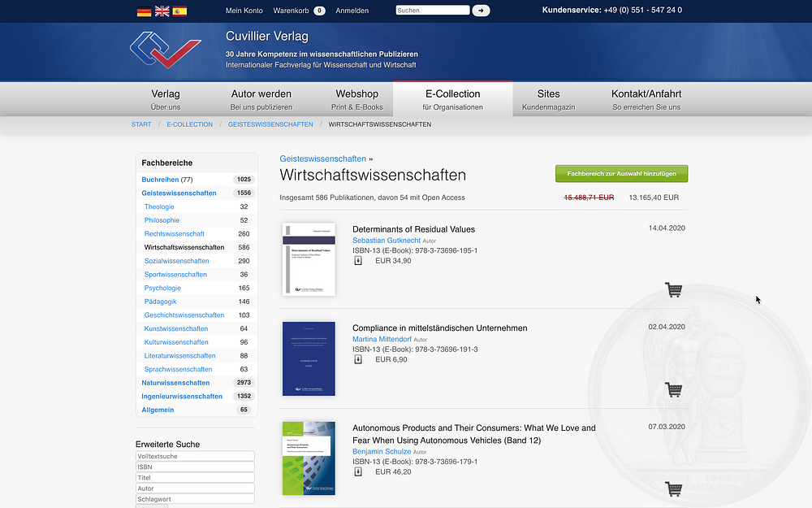Select the E-Collection tab
Image resolution: width=812 pixels, height=508 pixels.
tap(452, 99)
